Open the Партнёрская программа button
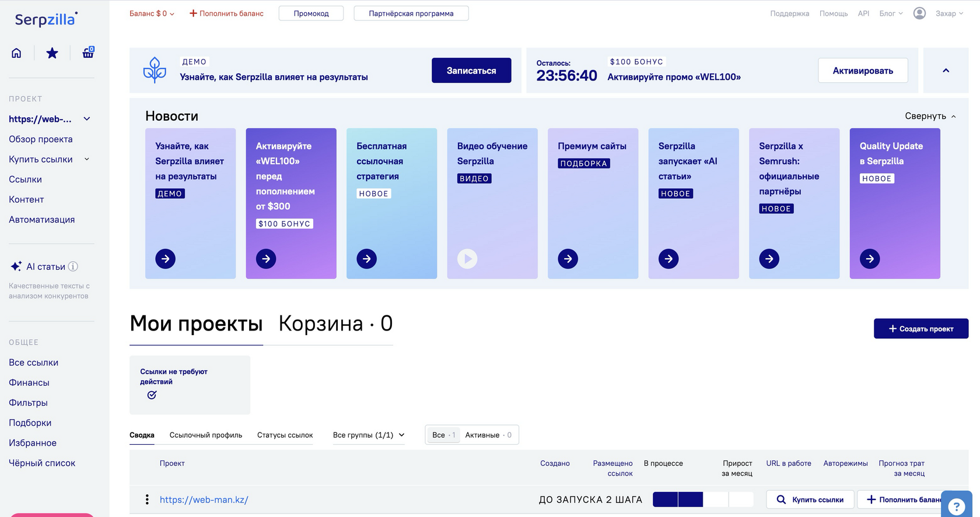Image resolution: width=980 pixels, height=517 pixels. click(x=411, y=13)
